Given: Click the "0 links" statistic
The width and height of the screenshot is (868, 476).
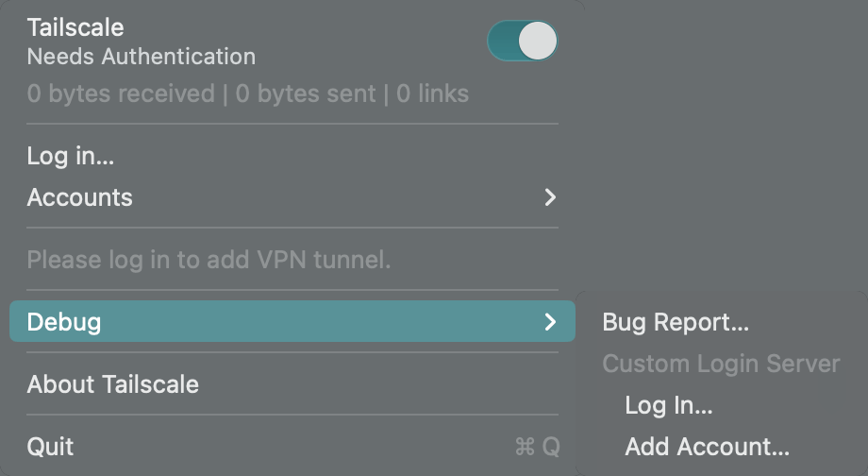Looking at the screenshot, I should coord(432,94).
